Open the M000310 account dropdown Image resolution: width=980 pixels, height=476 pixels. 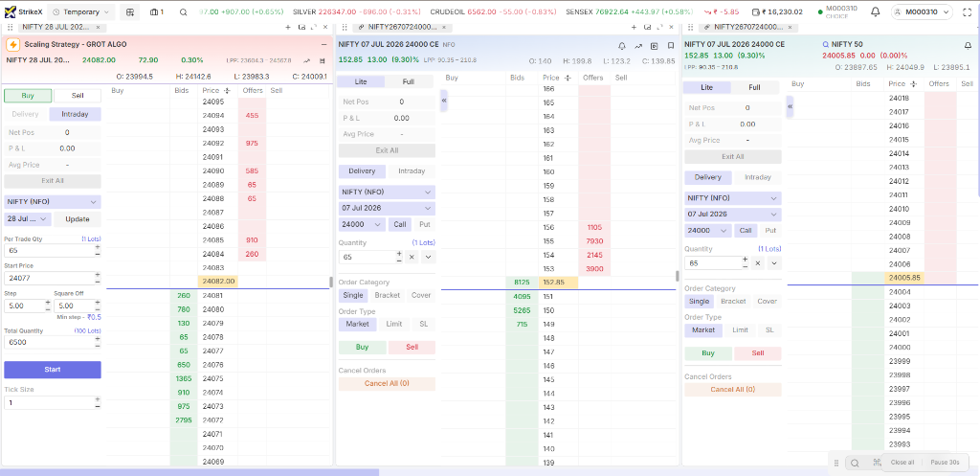pyautogui.click(x=923, y=11)
